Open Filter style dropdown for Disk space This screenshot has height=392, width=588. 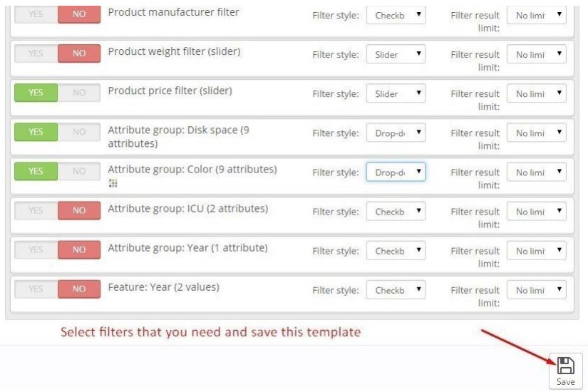[396, 133]
